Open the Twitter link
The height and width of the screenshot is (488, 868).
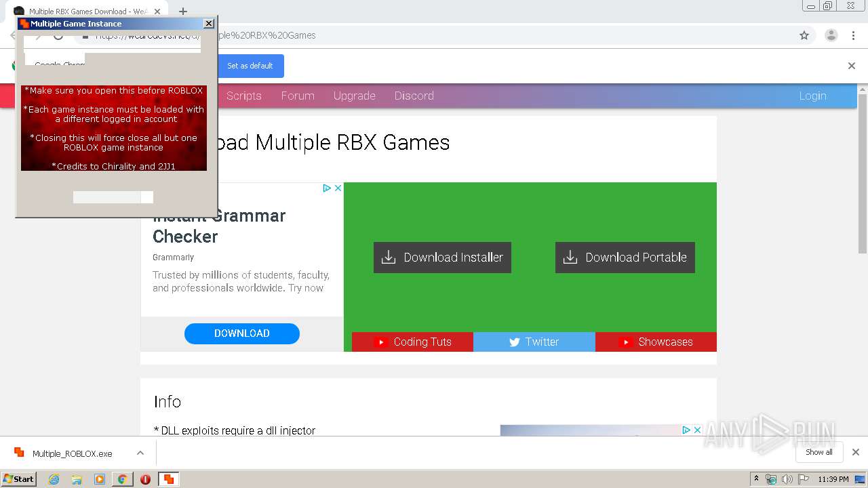coord(534,342)
